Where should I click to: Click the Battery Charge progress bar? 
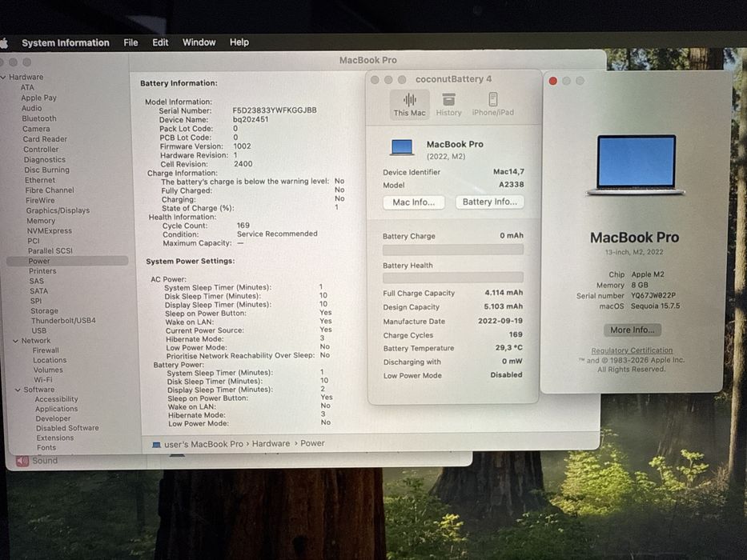(x=453, y=250)
